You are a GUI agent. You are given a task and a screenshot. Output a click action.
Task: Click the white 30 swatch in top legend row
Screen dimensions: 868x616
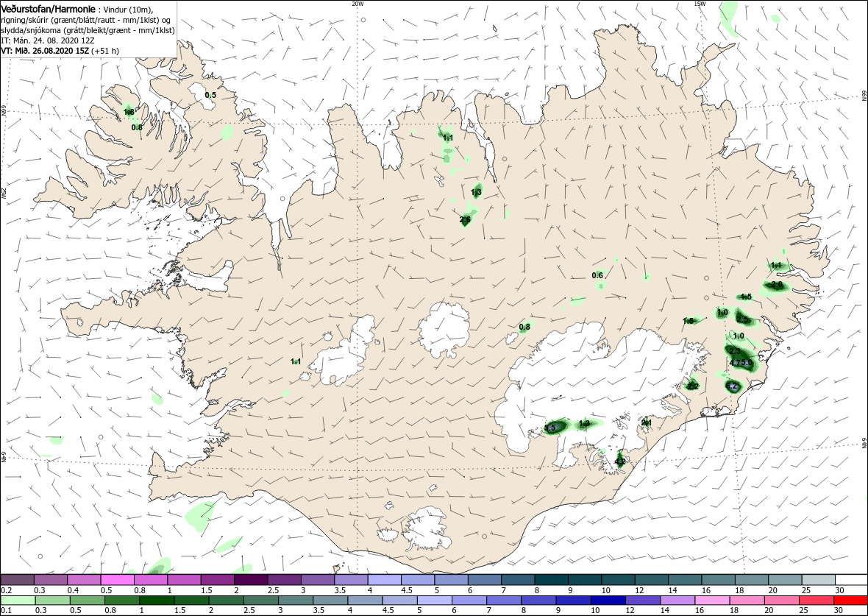pos(851,579)
